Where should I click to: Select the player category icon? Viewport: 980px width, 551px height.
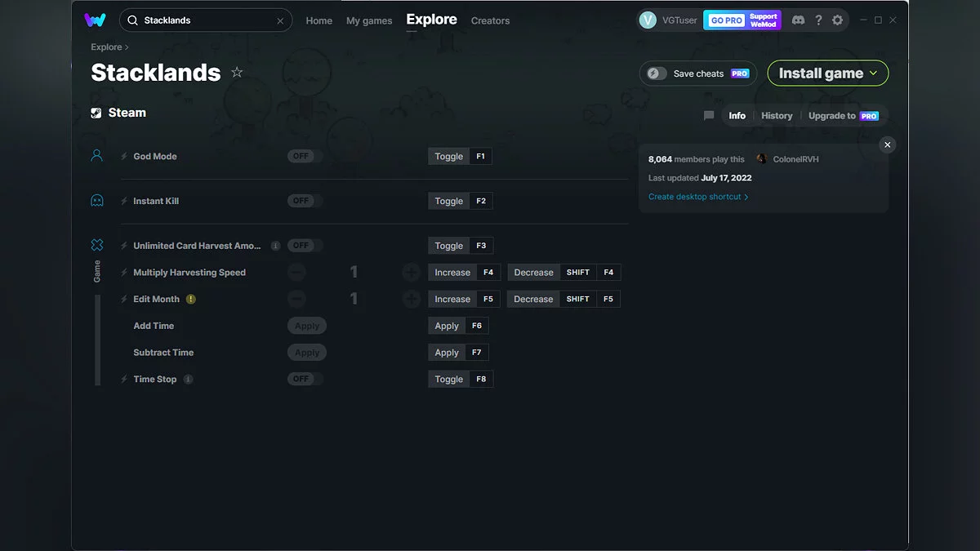tap(97, 155)
